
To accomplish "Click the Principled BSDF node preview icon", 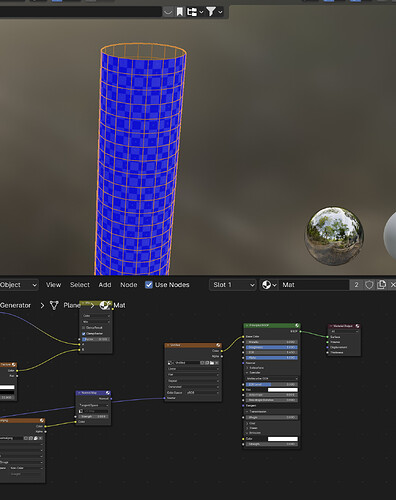I will (297, 325).
